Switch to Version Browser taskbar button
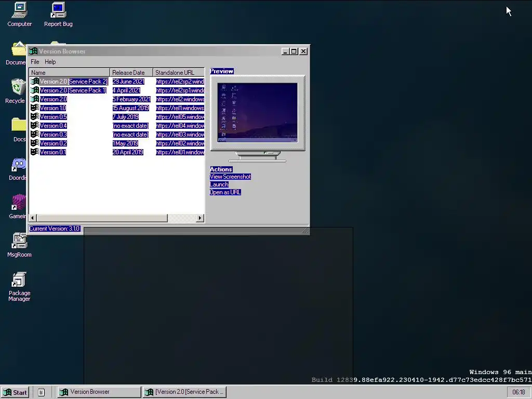This screenshot has height=399, width=532. [99, 392]
